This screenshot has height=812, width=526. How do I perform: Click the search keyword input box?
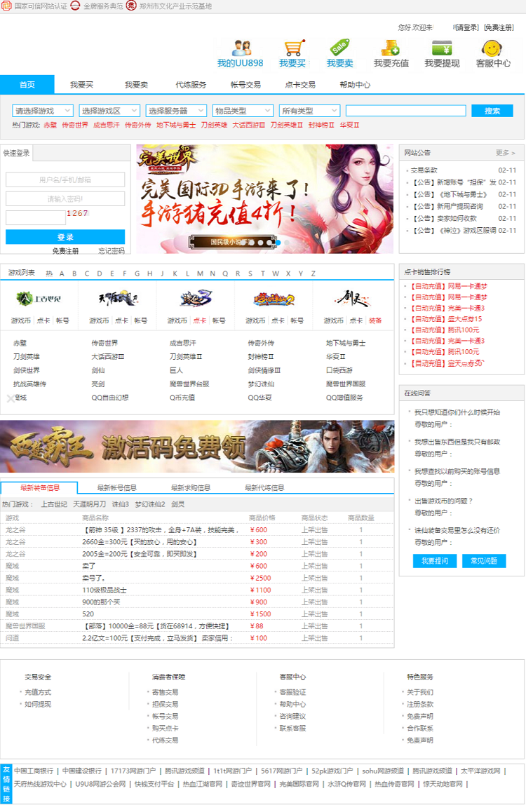point(405,111)
